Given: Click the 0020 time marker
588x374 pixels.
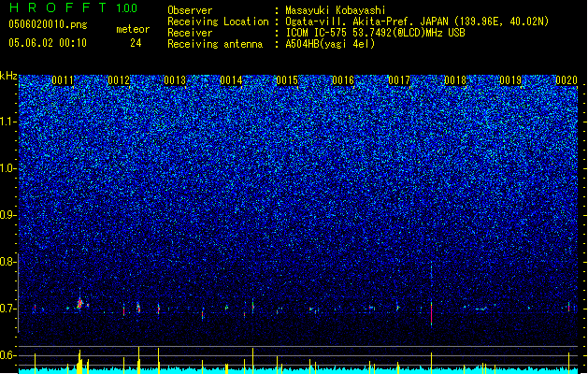Looking at the screenshot, I should pos(566,80).
